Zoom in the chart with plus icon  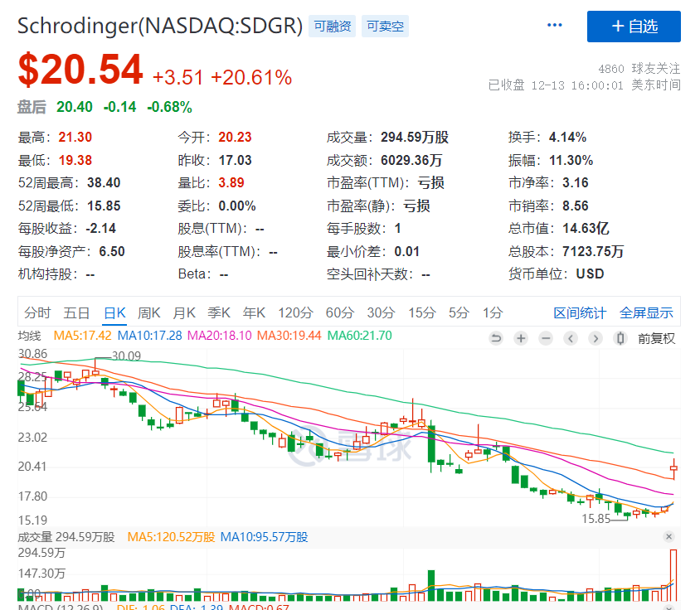[x=521, y=339]
